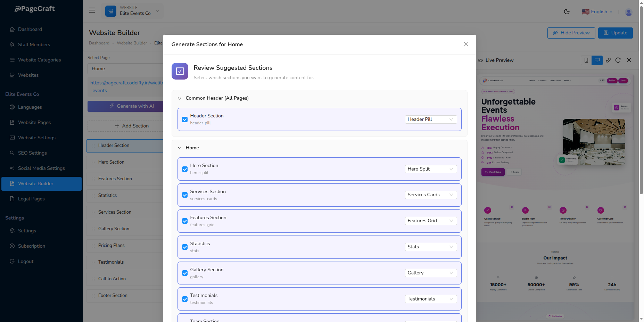The height and width of the screenshot is (322, 644).
Task: Go to SEO Settings in sidebar
Action: (32, 153)
